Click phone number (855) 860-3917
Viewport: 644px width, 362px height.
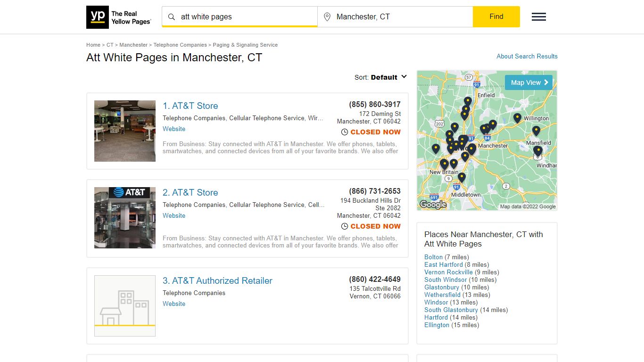coord(375,105)
